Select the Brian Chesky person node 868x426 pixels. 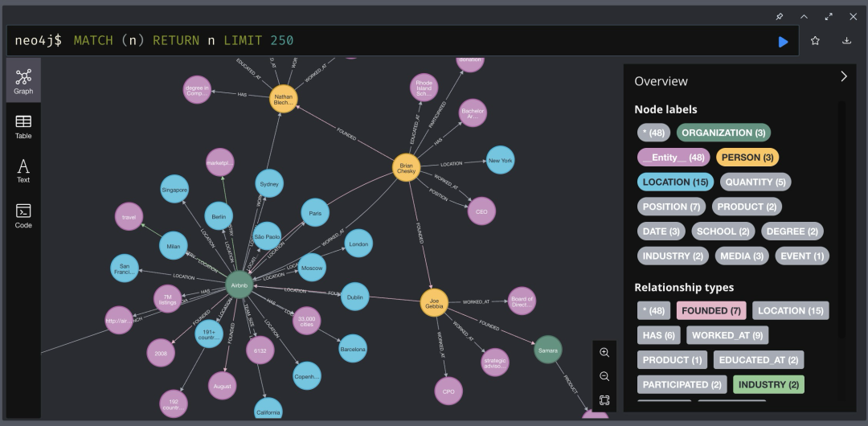point(407,168)
